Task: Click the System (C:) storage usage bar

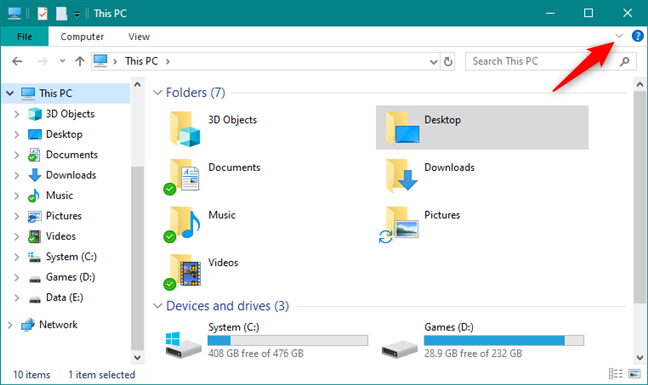Action: pos(288,340)
